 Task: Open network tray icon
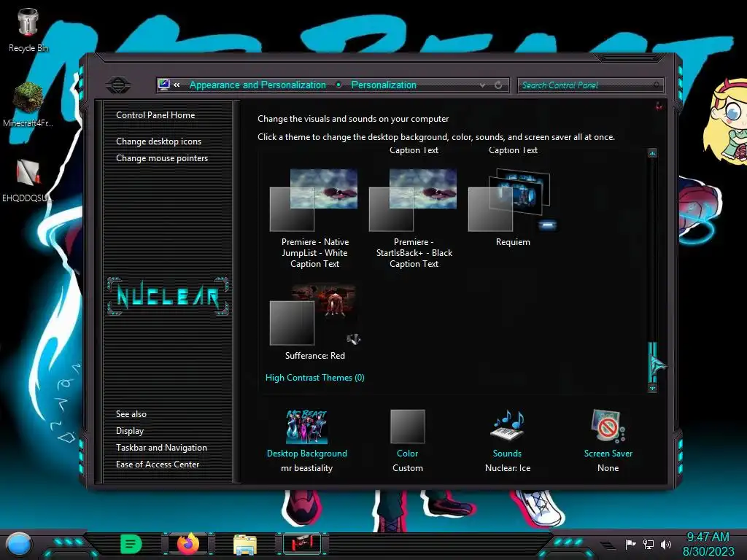[649, 544]
